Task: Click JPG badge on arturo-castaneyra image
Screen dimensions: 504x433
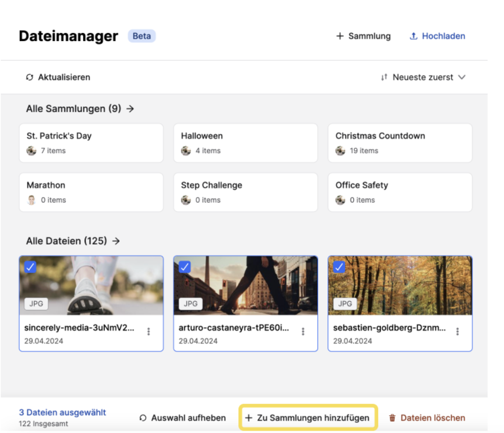Action: coord(191,303)
